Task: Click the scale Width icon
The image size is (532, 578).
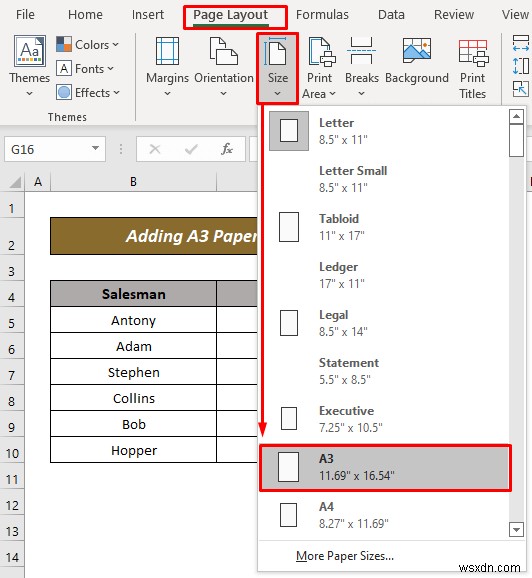Action: click(521, 43)
